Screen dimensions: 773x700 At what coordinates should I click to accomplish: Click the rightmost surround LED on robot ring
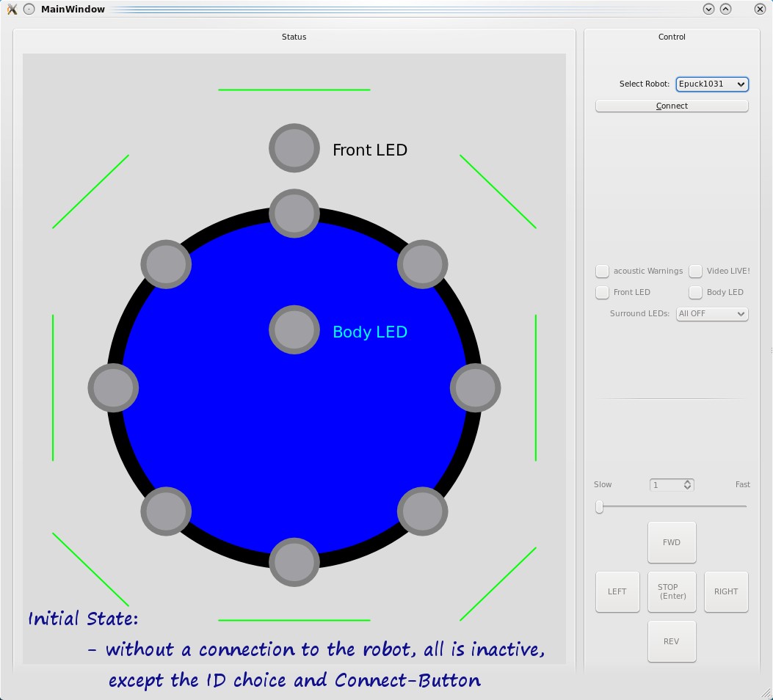click(x=475, y=387)
